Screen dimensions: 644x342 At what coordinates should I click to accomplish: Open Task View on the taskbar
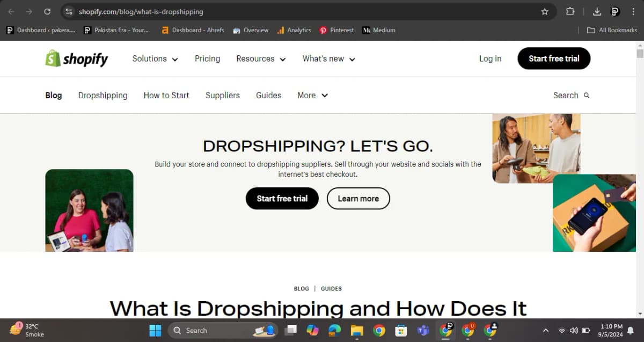pos(290,330)
